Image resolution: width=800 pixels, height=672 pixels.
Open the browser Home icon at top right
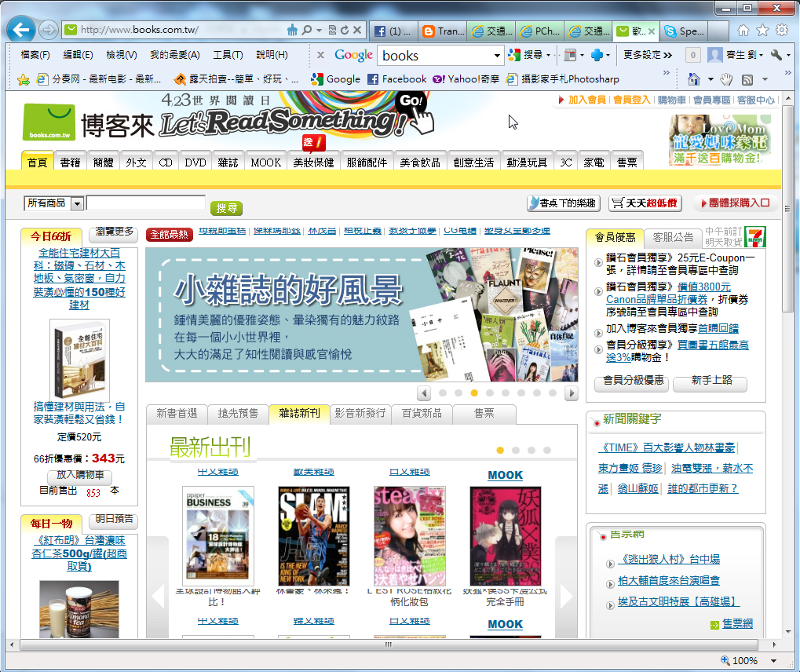(743, 31)
